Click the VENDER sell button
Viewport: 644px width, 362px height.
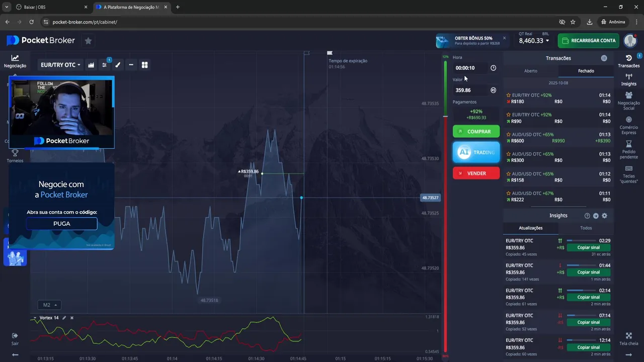click(x=476, y=173)
